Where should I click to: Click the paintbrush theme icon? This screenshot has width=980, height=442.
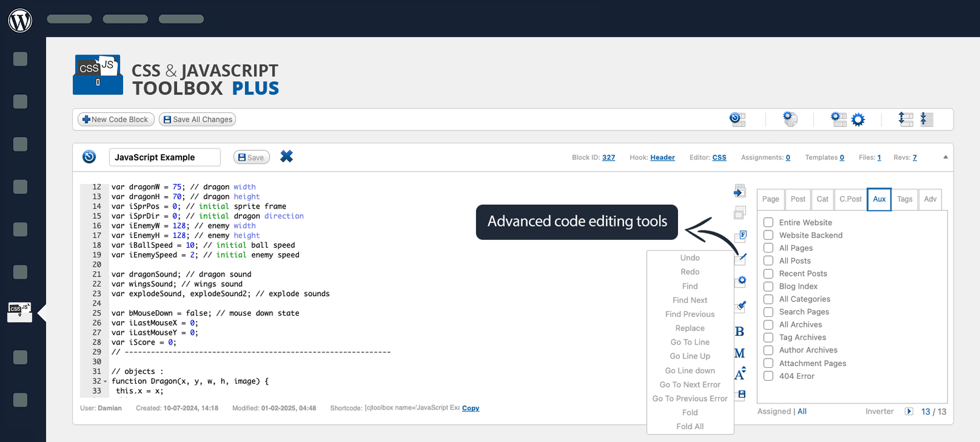tap(741, 306)
